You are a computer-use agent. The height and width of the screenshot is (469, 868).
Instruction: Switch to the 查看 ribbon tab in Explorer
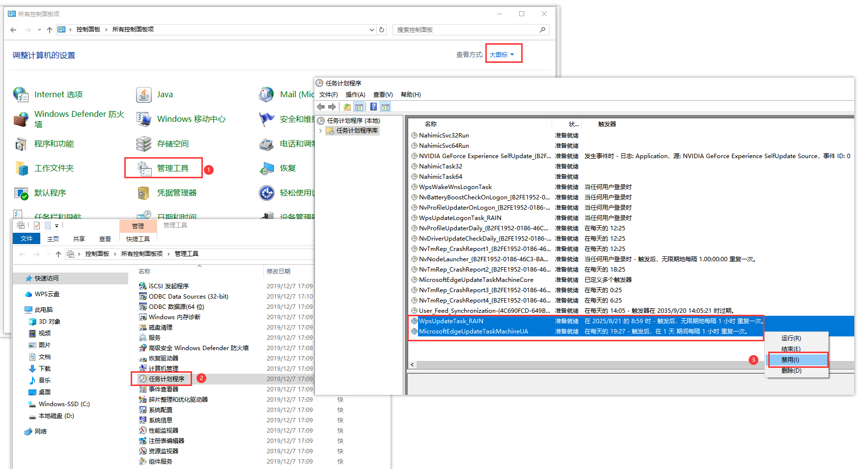coord(105,239)
